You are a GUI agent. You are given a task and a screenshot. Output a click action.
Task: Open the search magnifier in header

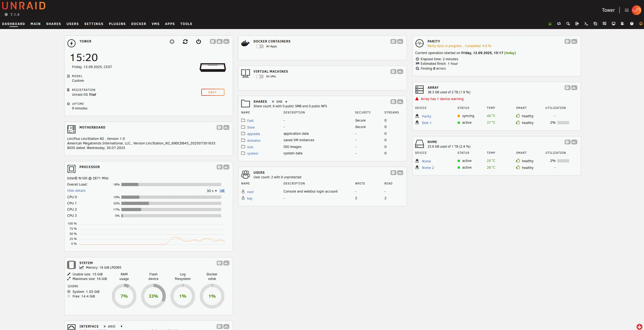[x=568, y=24]
